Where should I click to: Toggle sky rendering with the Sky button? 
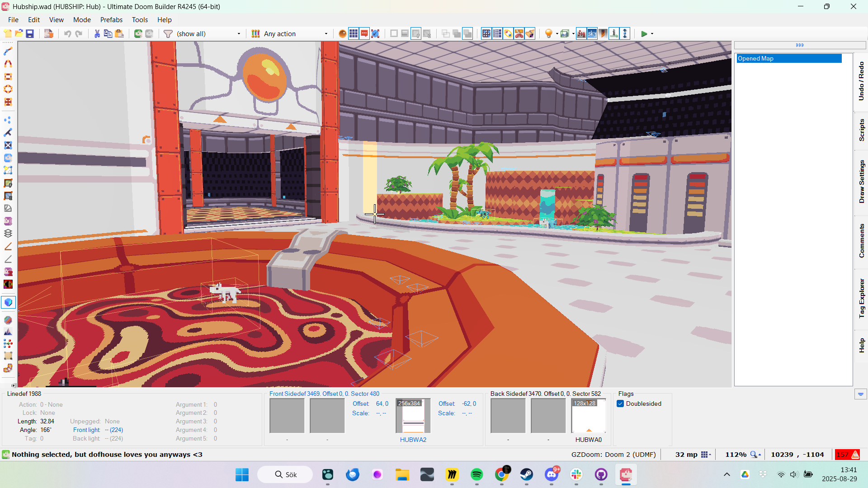592,33
